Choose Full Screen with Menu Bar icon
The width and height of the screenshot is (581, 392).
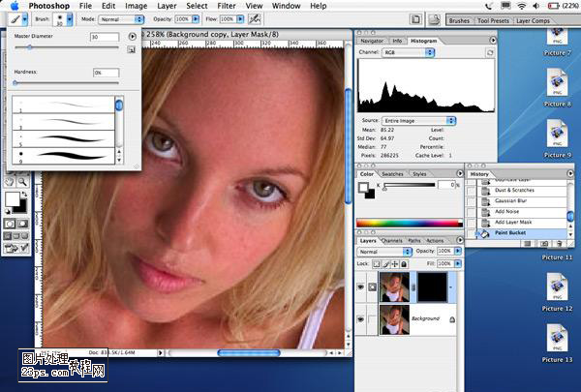(x=16, y=235)
